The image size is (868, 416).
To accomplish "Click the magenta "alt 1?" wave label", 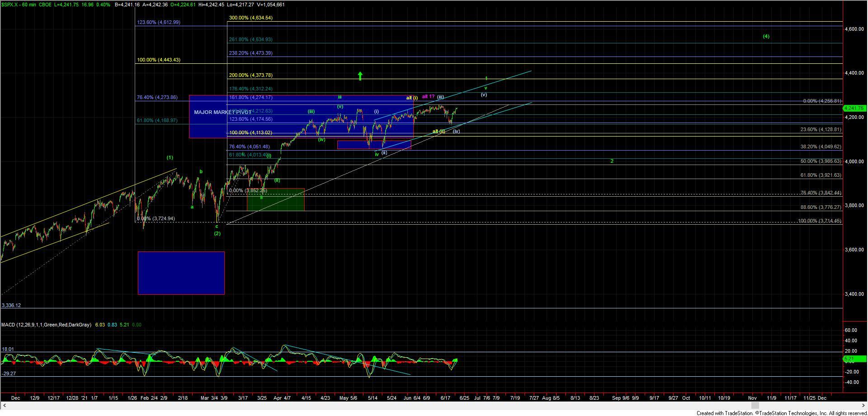I will pyautogui.click(x=428, y=97).
